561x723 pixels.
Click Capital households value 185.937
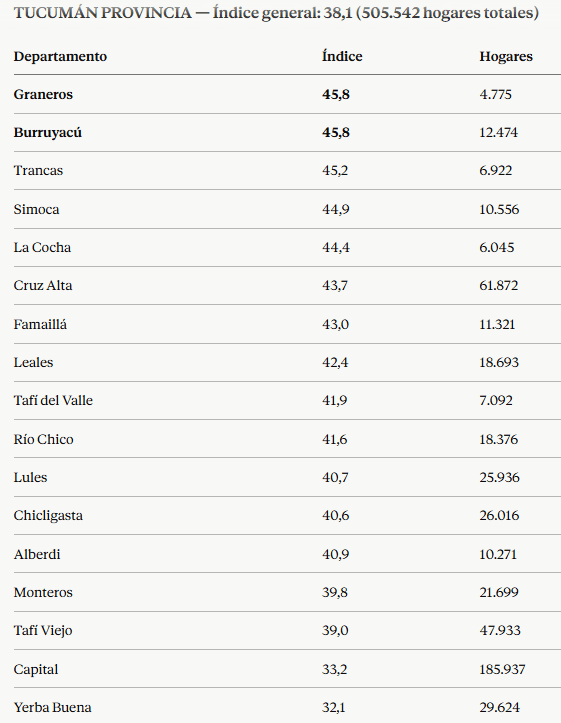coord(502,669)
